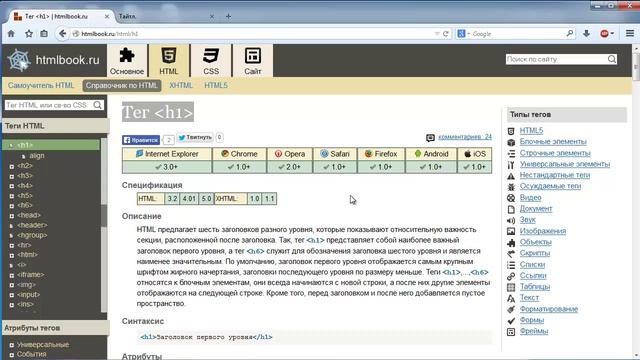
Task: Switch to the second browser tab
Action: 165,16
